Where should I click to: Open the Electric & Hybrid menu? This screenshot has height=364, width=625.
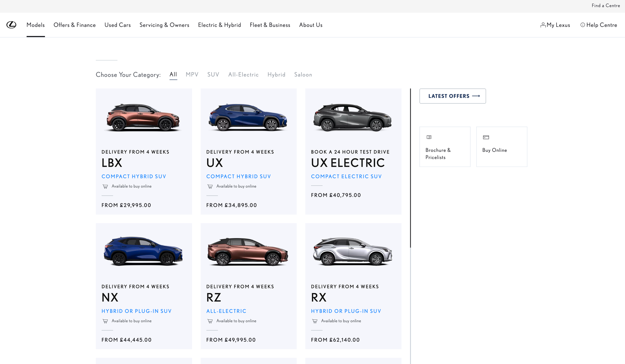[219, 25]
